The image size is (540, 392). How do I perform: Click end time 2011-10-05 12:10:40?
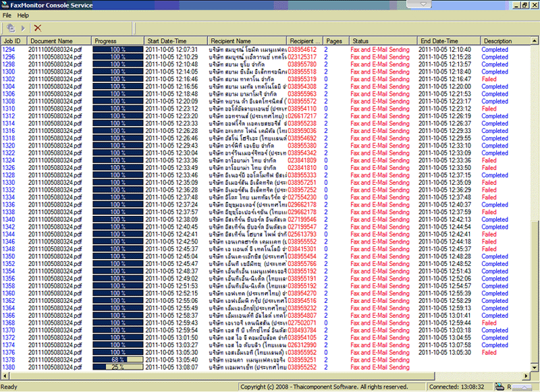pos(445,49)
